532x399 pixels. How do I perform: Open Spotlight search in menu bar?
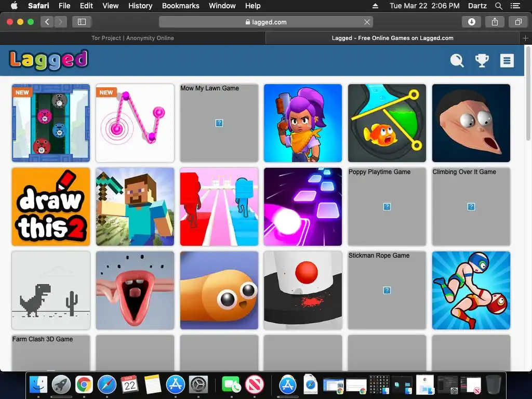(x=498, y=6)
